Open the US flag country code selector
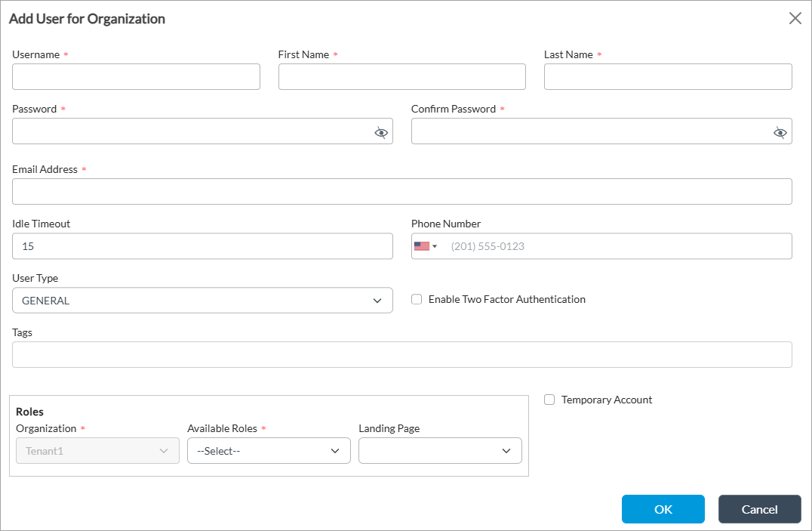812x531 pixels. 426,246
